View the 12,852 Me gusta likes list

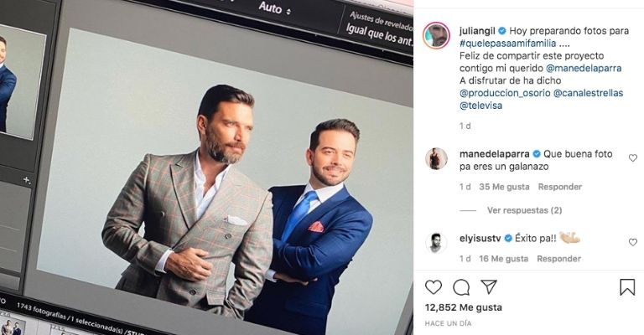(x=463, y=307)
